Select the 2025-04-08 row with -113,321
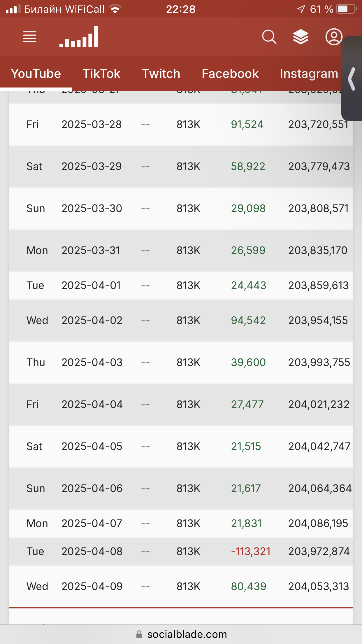Viewport: 362px width, 644px height. [x=181, y=552]
